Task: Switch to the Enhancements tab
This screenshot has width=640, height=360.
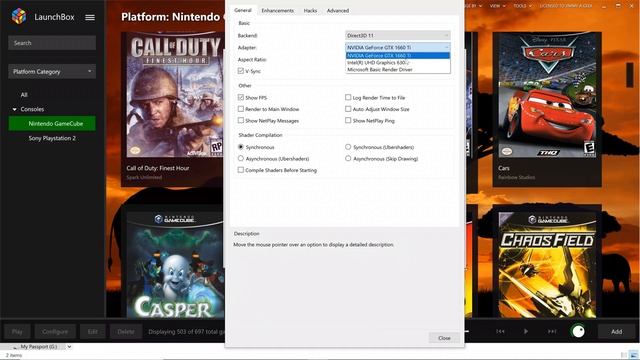Action: pyautogui.click(x=278, y=11)
